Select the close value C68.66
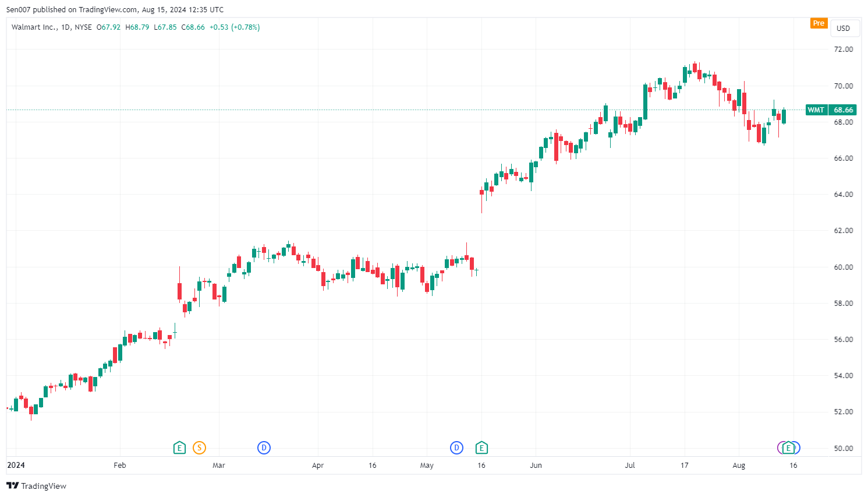Viewport: 868px width, 497px height. [193, 27]
